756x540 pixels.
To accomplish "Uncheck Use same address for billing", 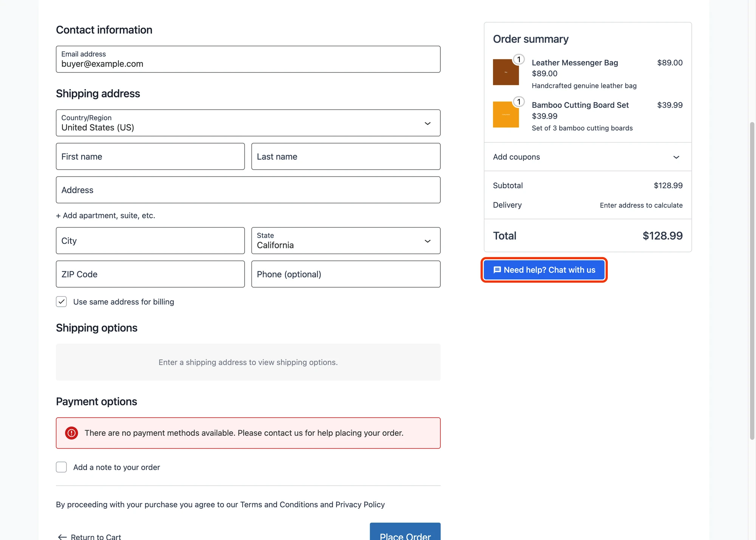I will pos(61,302).
